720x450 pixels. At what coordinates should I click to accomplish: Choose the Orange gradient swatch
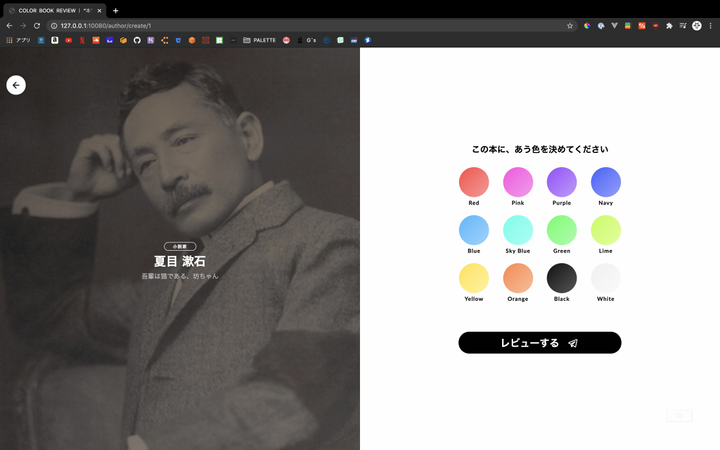click(x=518, y=278)
